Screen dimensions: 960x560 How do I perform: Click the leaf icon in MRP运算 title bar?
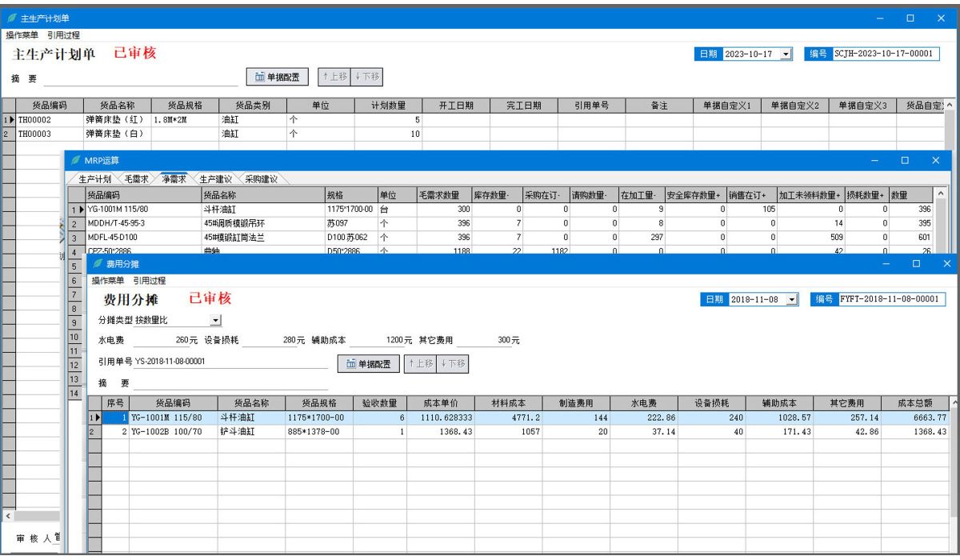pyautogui.click(x=76, y=162)
